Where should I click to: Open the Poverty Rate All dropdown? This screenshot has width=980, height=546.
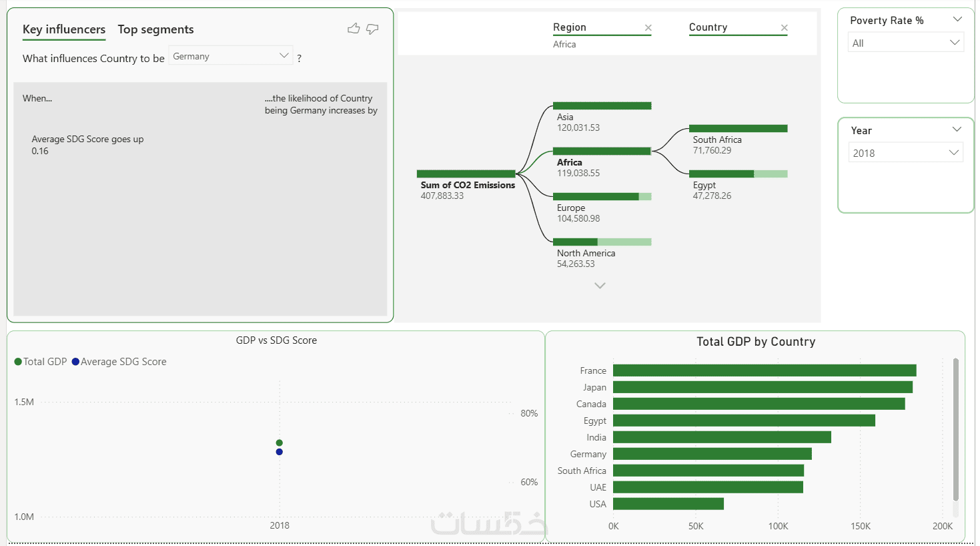click(x=906, y=43)
